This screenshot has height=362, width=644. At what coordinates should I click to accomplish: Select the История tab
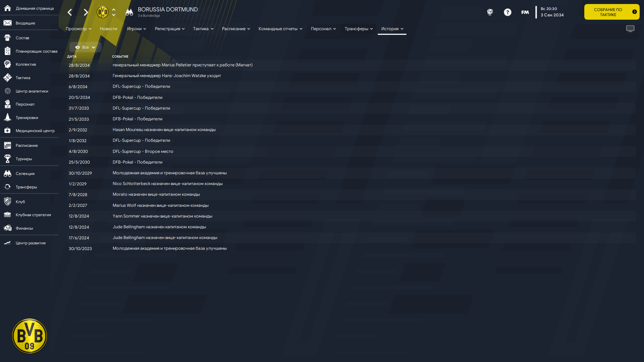392,29
